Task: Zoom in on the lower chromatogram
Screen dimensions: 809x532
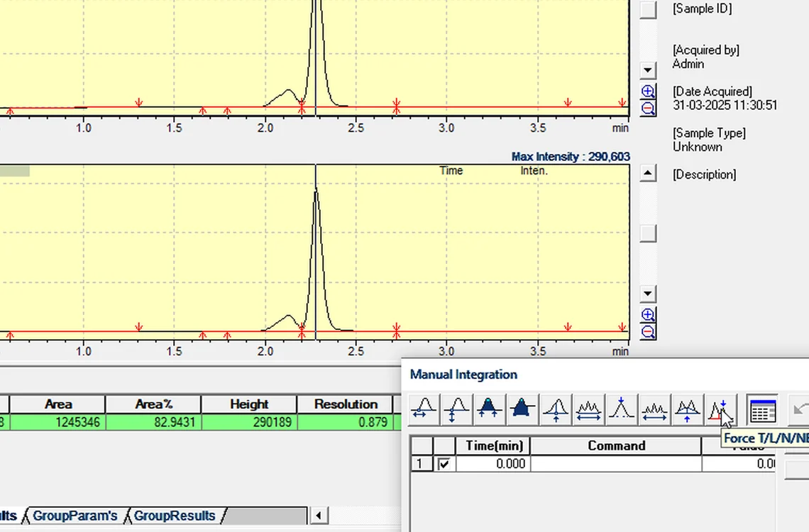Action: coord(648,315)
